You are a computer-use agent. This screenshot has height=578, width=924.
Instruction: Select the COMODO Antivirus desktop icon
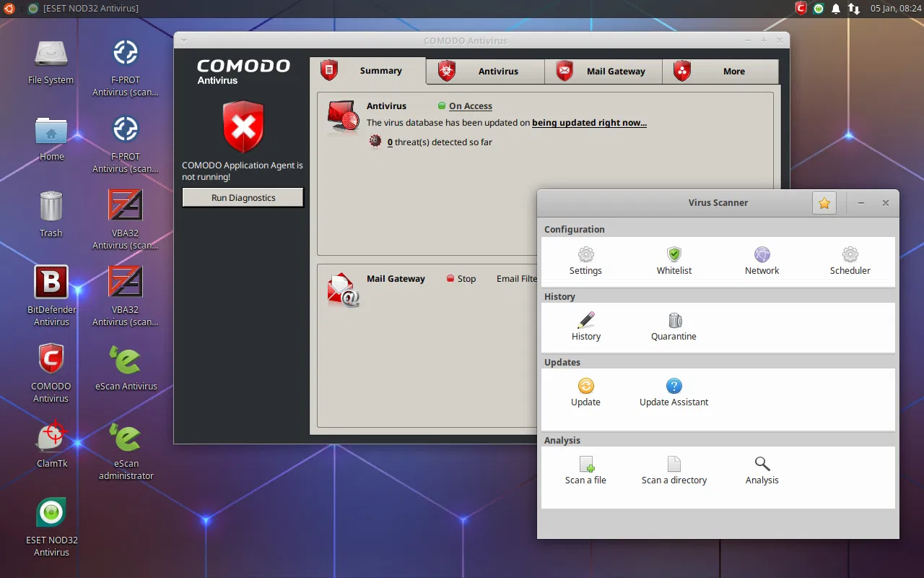(x=51, y=373)
